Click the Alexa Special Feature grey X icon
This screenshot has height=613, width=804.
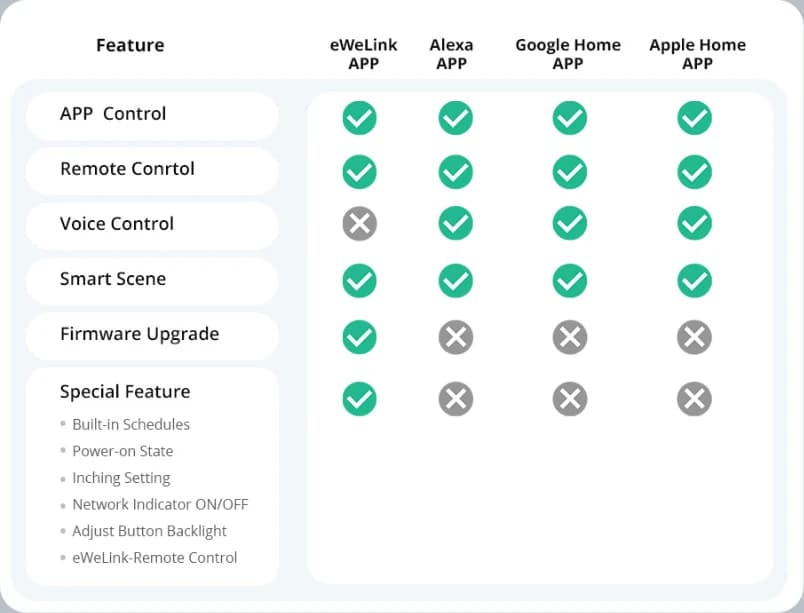(x=455, y=399)
